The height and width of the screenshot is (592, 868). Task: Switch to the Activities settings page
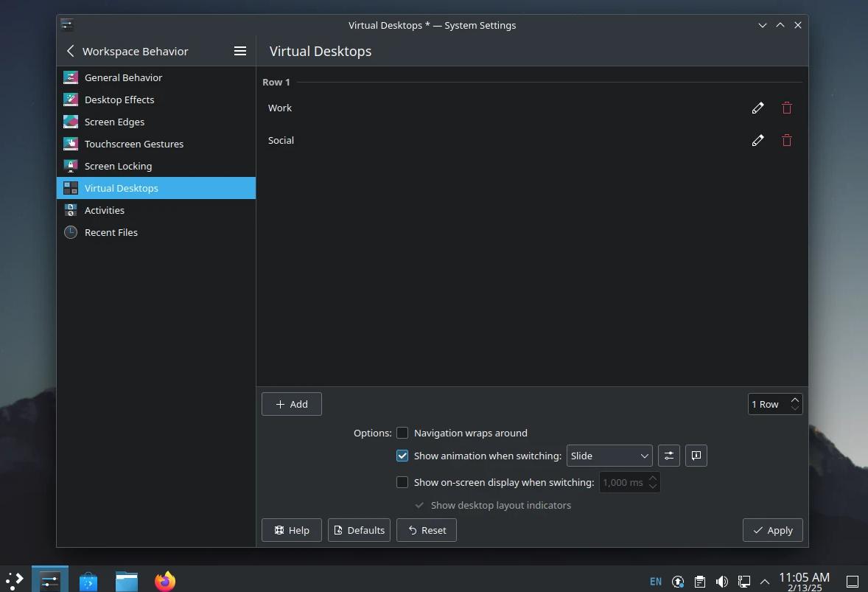[x=105, y=210]
